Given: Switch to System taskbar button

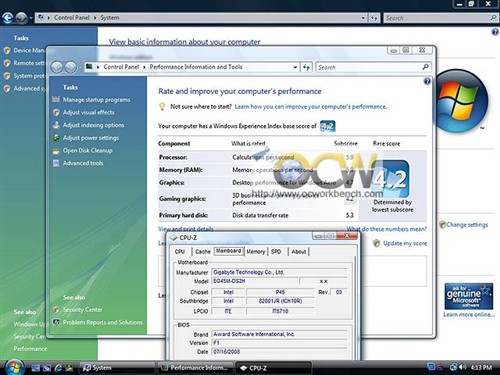Looking at the screenshot, I should coord(117,368).
